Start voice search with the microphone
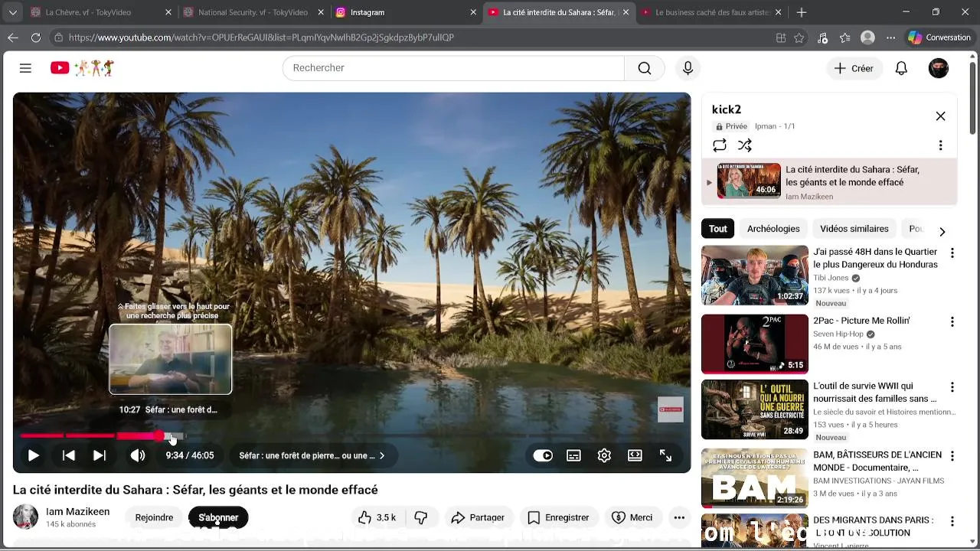This screenshot has width=980, height=551. coord(688,68)
